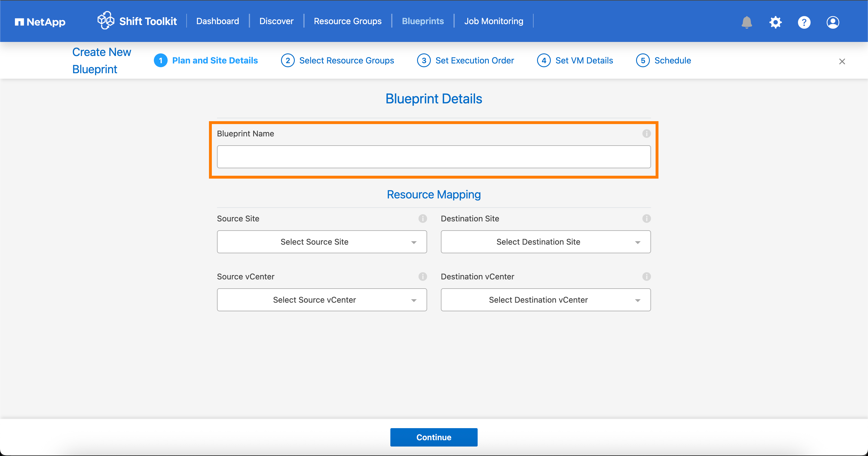Click the step 3 circle icon
The image size is (868, 456).
[x=424, y=60]
